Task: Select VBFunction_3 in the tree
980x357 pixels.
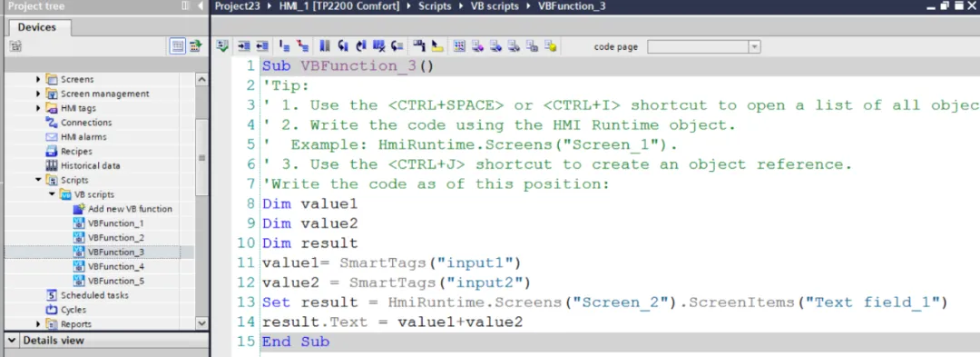Action: point(115,252)
